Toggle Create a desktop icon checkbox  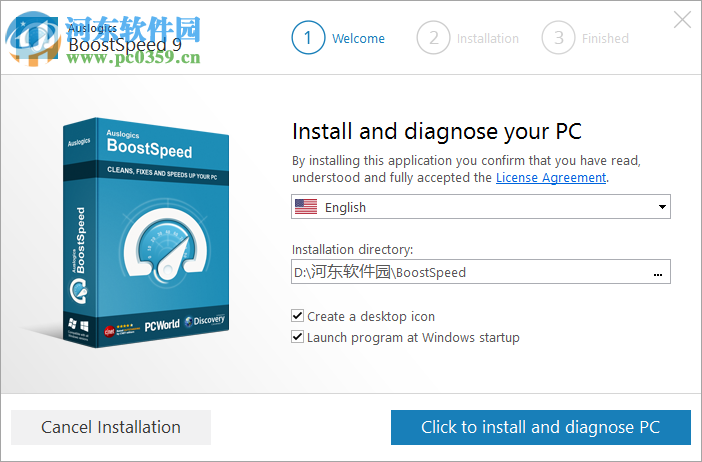pos(297,316)
